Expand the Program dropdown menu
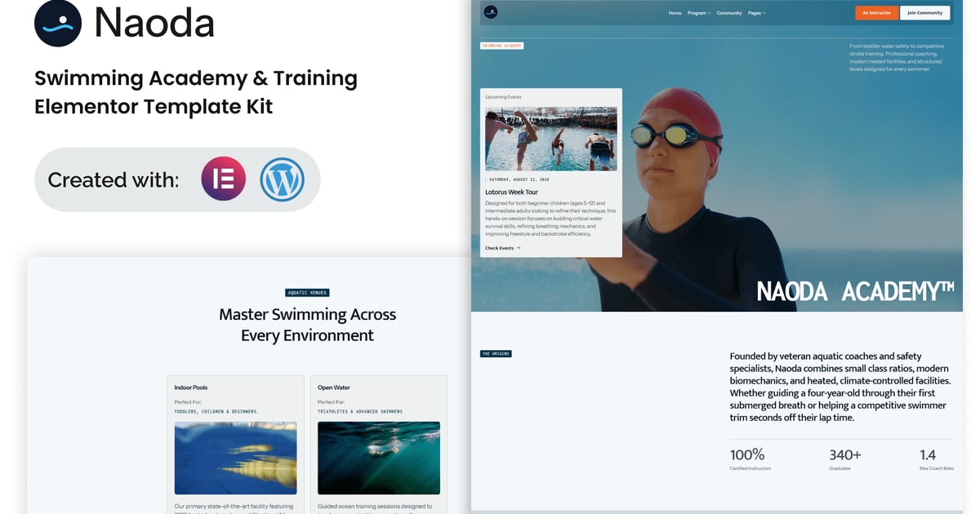 (x=699, y=13)
